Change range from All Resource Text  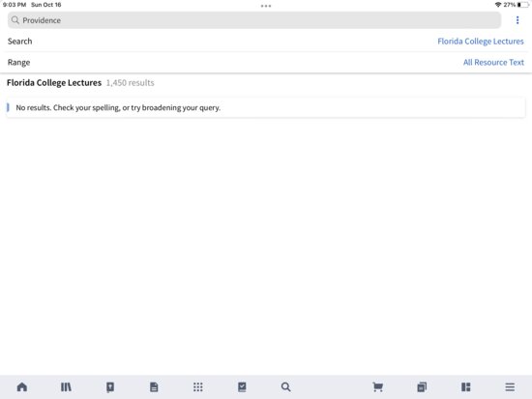pos(493,63)
